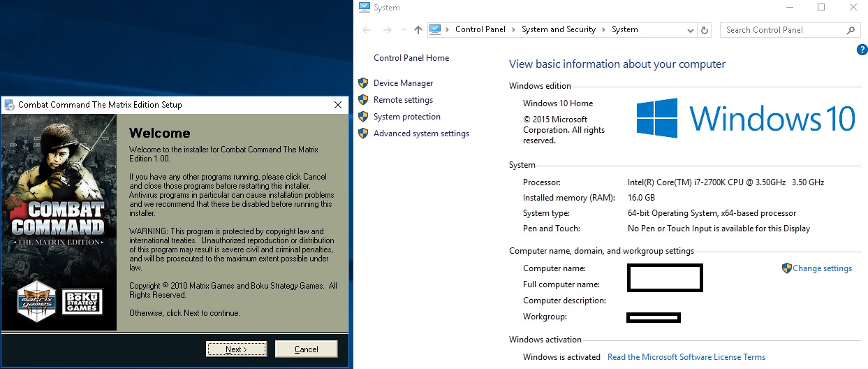The image size is (868, 369).
Task: Expand the arrow after System and Security breadcrumb
Action: coord(604,29)
